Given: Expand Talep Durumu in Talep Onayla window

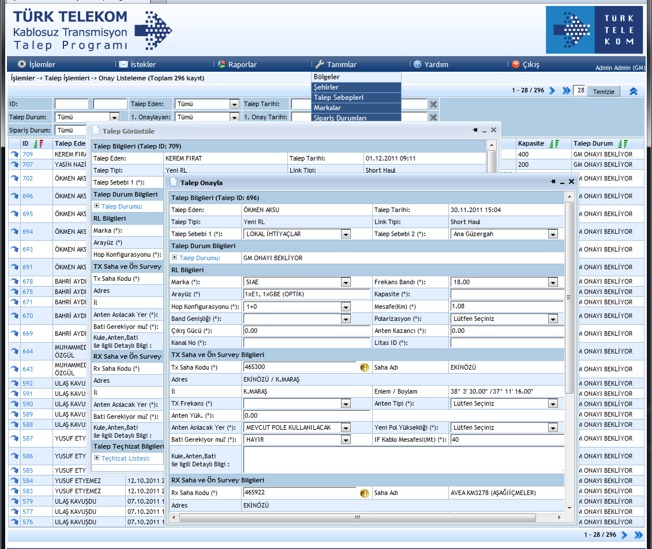Looking at the screenshot, I should pos(175,258).
